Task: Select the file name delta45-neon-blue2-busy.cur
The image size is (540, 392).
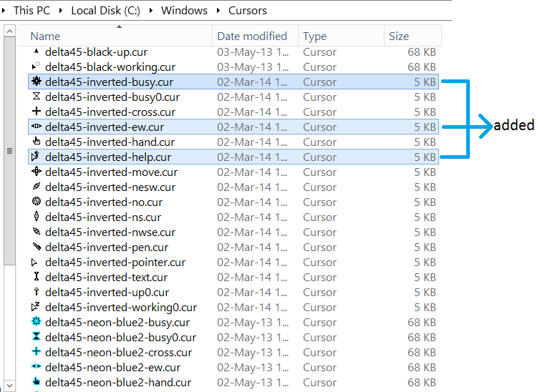Action: coord(117,322)
